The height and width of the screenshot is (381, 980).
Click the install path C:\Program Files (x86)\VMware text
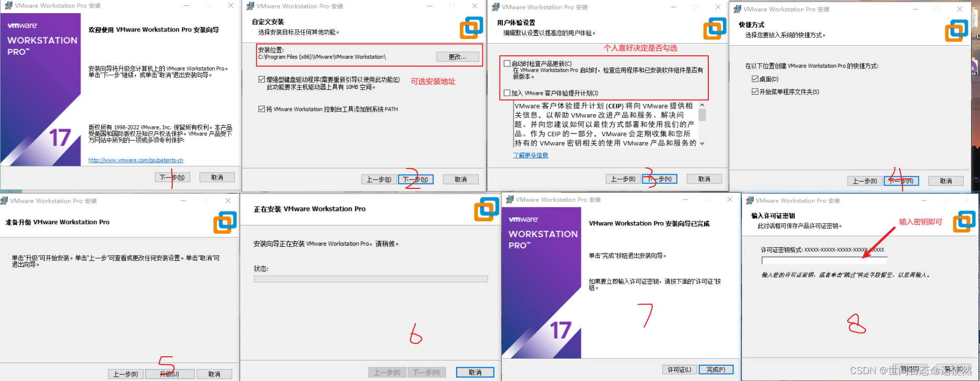point(322,57)
